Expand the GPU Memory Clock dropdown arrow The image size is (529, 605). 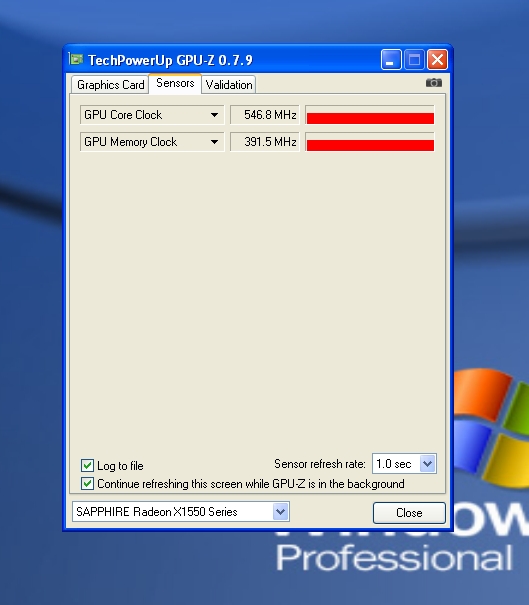point(215,142)
